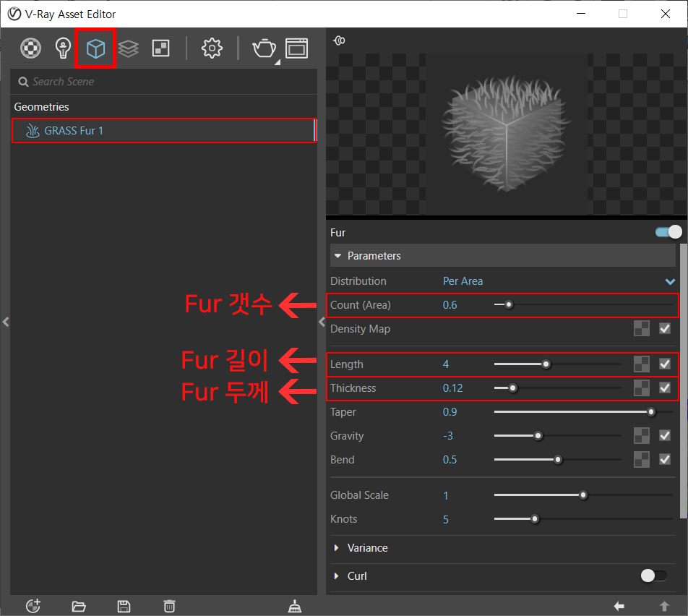Uncheck the Gravity map checkbox
688x616 pixels.
(665, 435)
